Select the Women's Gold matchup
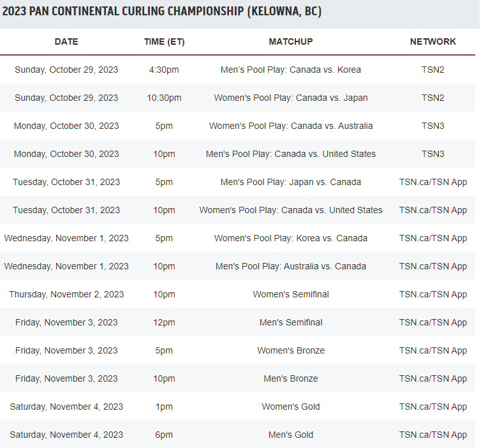The image size is (486, 448). point(291,407)
